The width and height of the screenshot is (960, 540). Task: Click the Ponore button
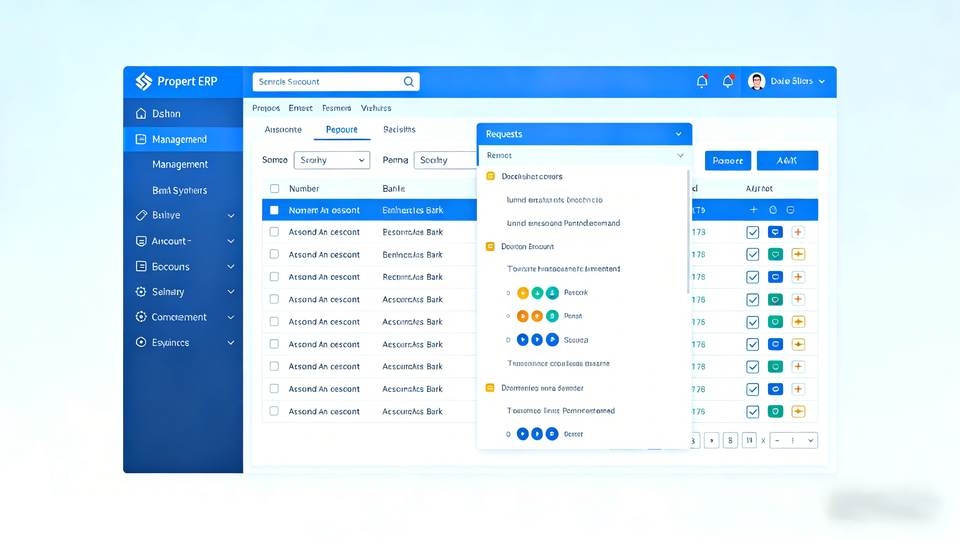point(727,160)
